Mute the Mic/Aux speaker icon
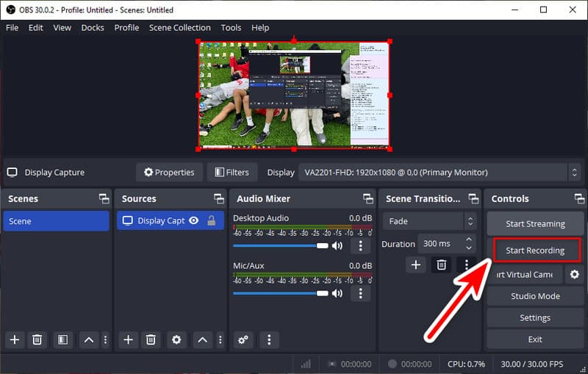The width and height of the screenshot is (588, 374). [337, 293]
